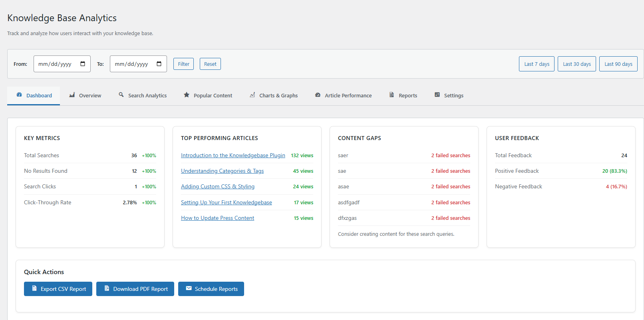This screenshot has height=320, width=644.
Task: Click the Popular Content star icon
Action: point(187,95)
